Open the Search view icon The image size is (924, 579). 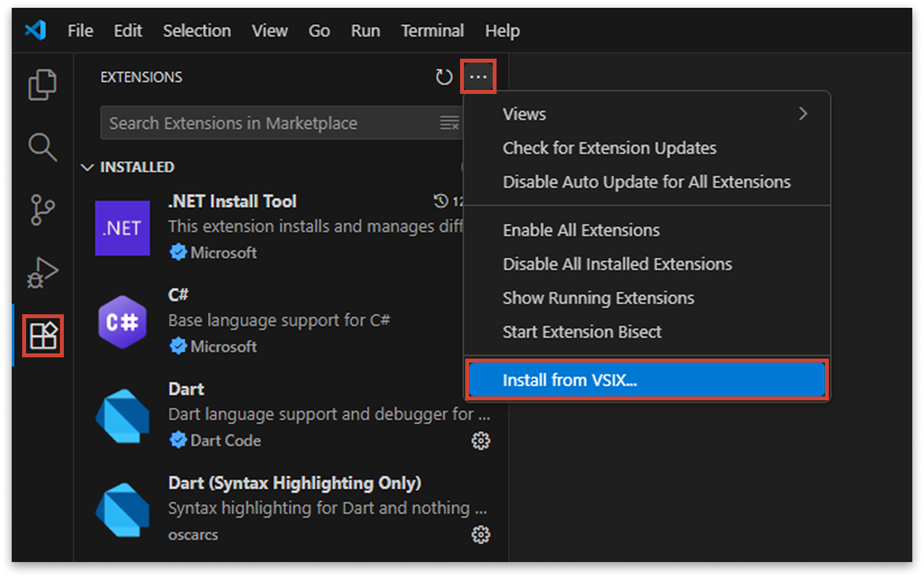tap(42, 148)
